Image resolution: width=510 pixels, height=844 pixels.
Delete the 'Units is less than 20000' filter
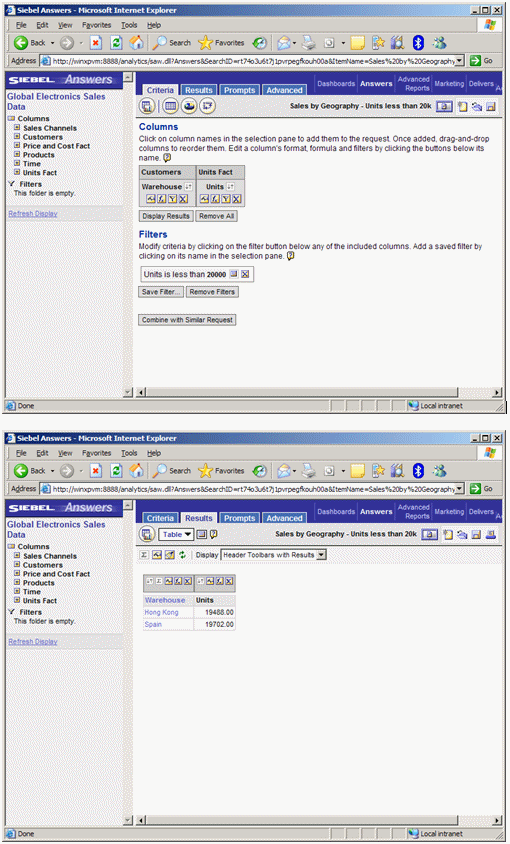[x=245, y=274]
